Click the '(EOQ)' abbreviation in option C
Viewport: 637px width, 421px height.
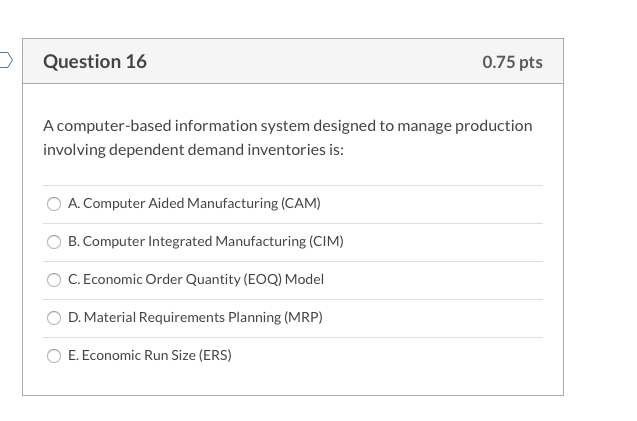tap(262, 280)
